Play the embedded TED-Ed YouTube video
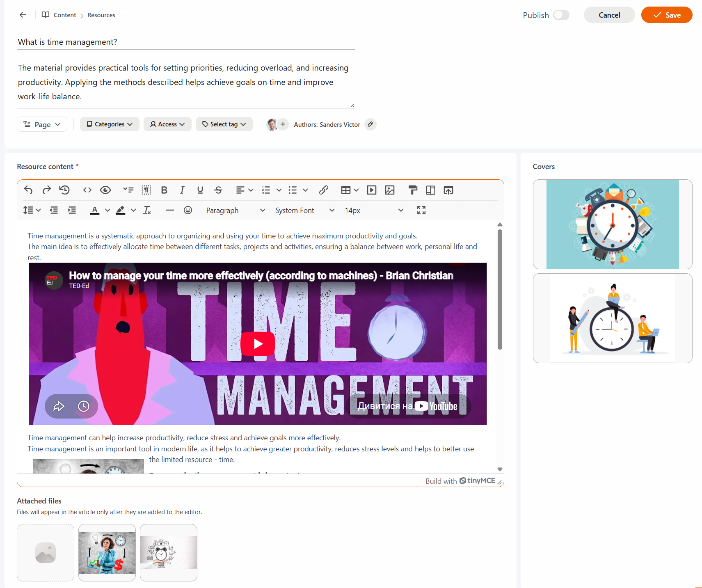 coord(258,343)
